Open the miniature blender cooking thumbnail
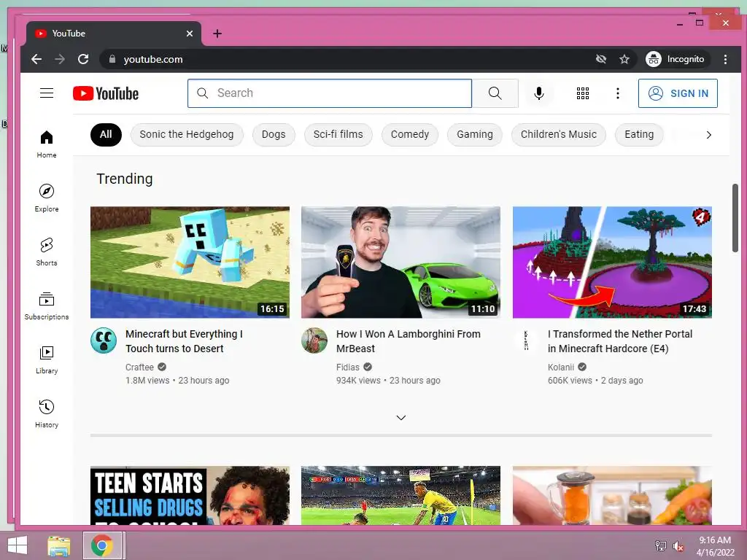The image size is (747, 560). pyautogui.click(x=612, y=495)
